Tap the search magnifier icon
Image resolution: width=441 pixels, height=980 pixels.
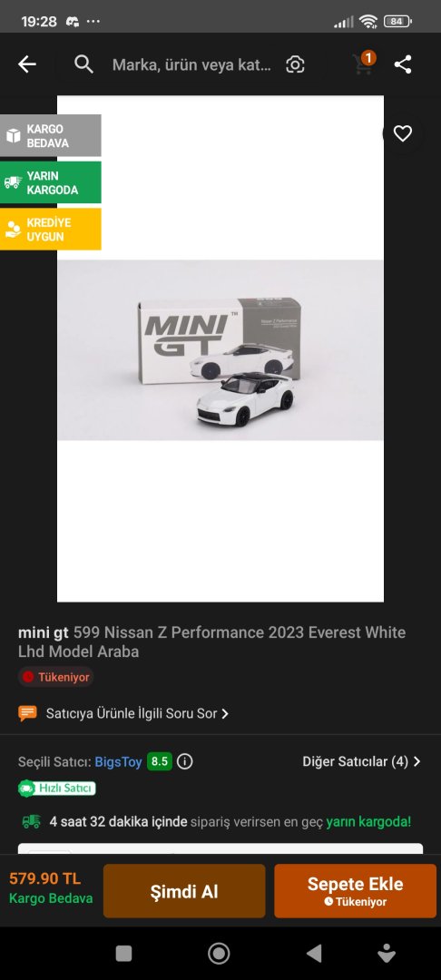click(x=83, y=64)
